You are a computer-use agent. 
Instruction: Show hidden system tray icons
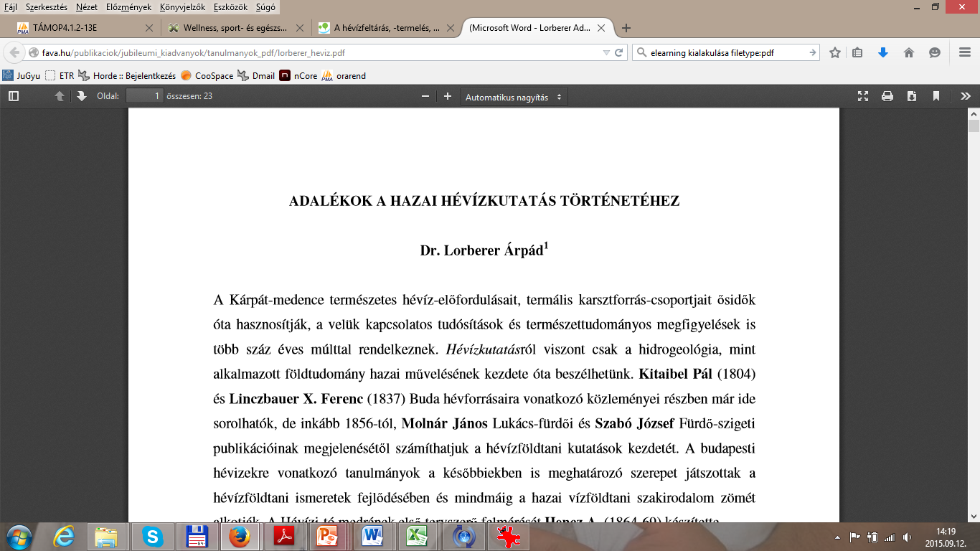[x=838, y=537]
